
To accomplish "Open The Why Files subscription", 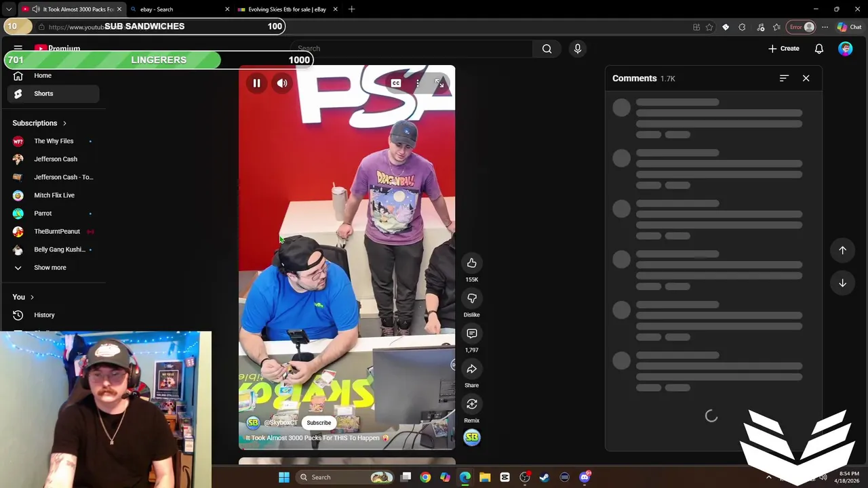I will coord(53,141).
